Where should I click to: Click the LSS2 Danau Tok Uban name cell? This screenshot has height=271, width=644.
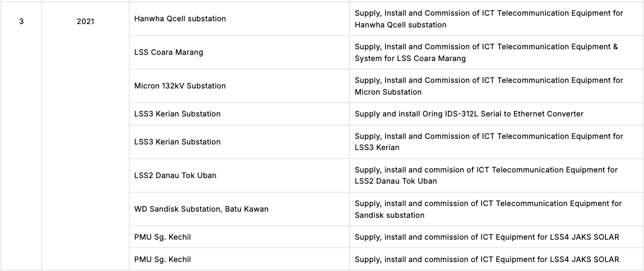pyautogui.click(x=175, y=176)
